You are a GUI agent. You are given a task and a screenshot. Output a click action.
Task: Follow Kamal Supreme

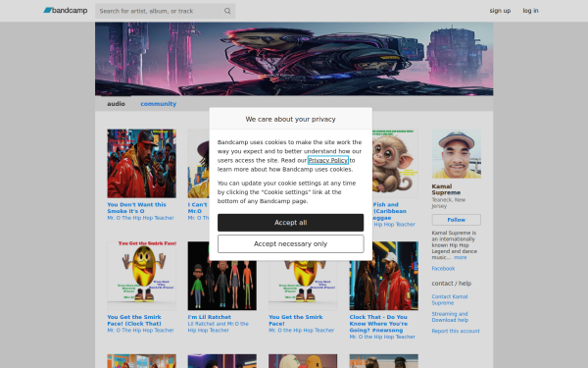coord(456,220)
